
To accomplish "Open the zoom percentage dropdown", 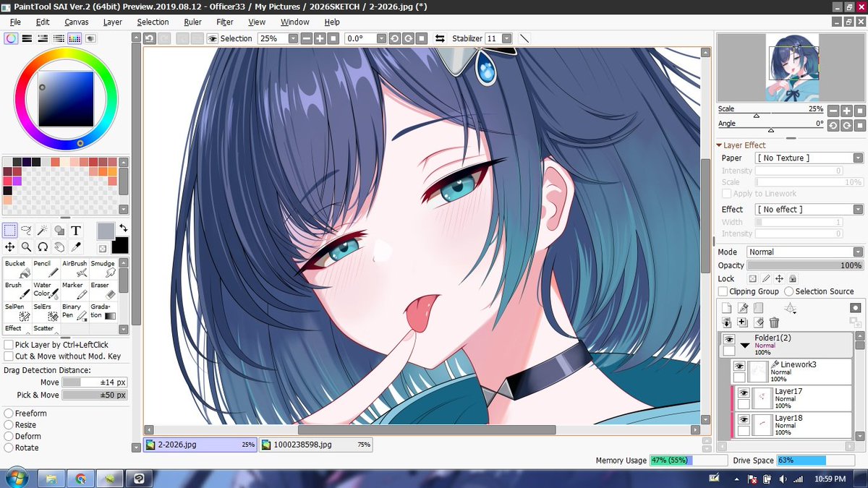I will click(292, 38).
